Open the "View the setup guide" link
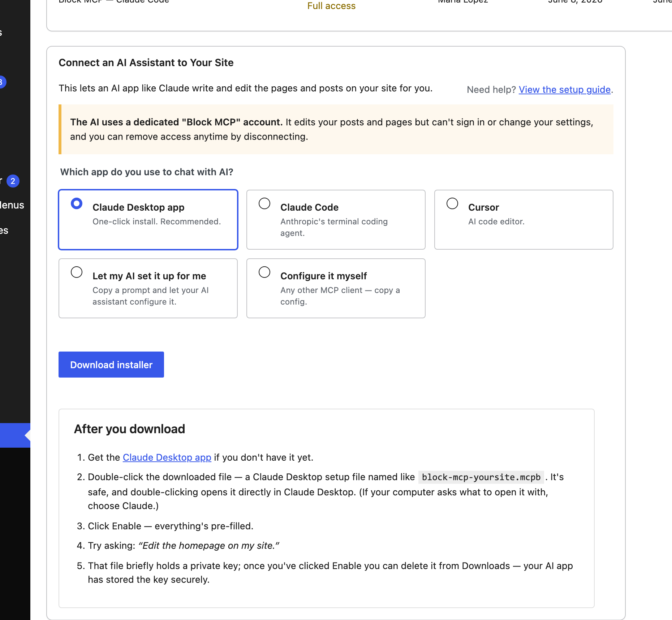Screen dimensions: 672x620 [565, 90]
